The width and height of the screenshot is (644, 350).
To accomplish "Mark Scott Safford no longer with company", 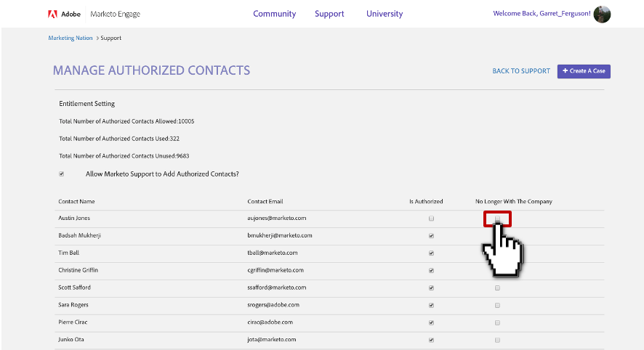I will pyautogui.click(x=498, y=288).
